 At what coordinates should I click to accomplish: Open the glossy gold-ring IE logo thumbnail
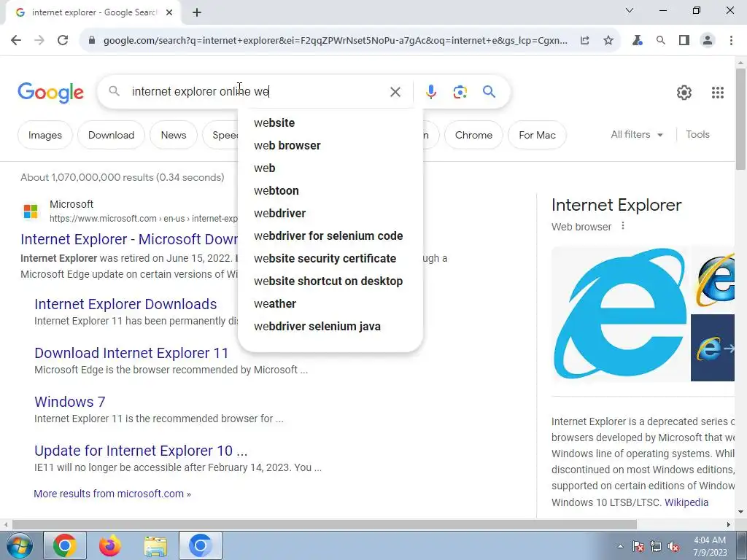pos(713,279)
